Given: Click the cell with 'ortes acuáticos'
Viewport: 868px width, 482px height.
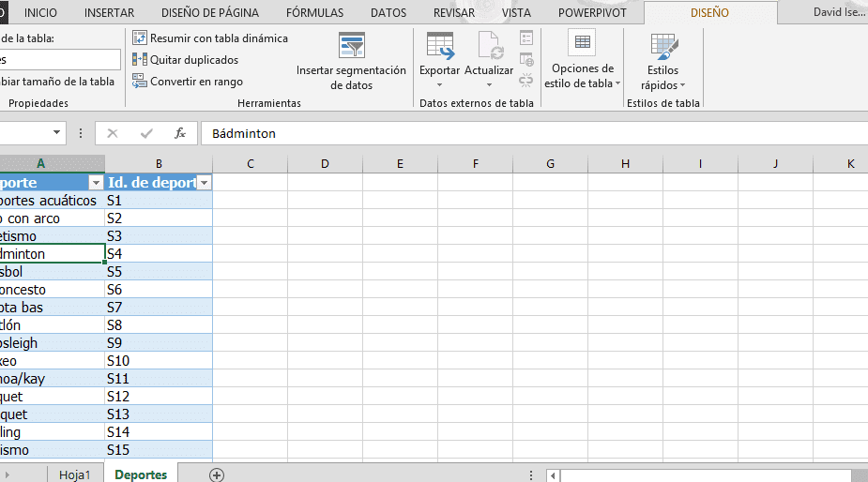Looking at the screenshot, I should (52, 201).
